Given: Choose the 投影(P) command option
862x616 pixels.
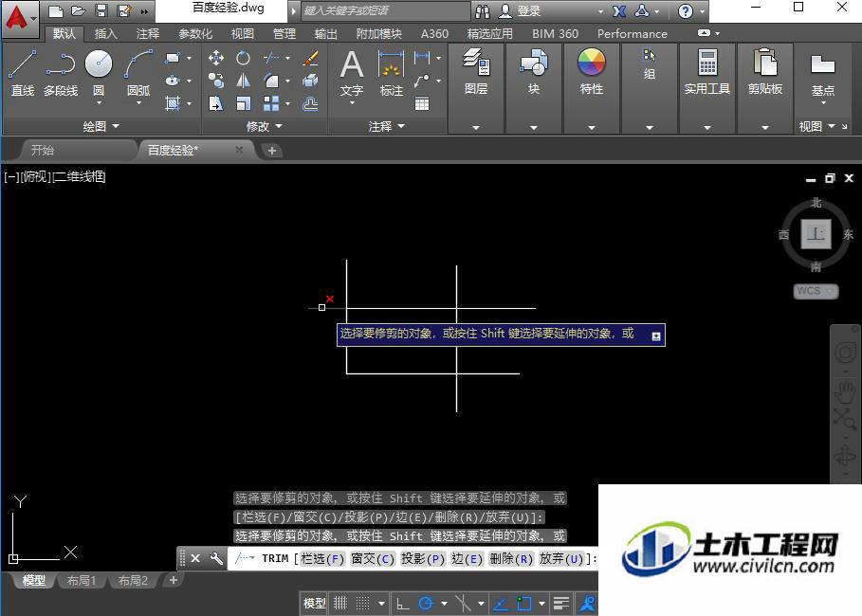Looking at the screenshot, I should click(423, 559).
